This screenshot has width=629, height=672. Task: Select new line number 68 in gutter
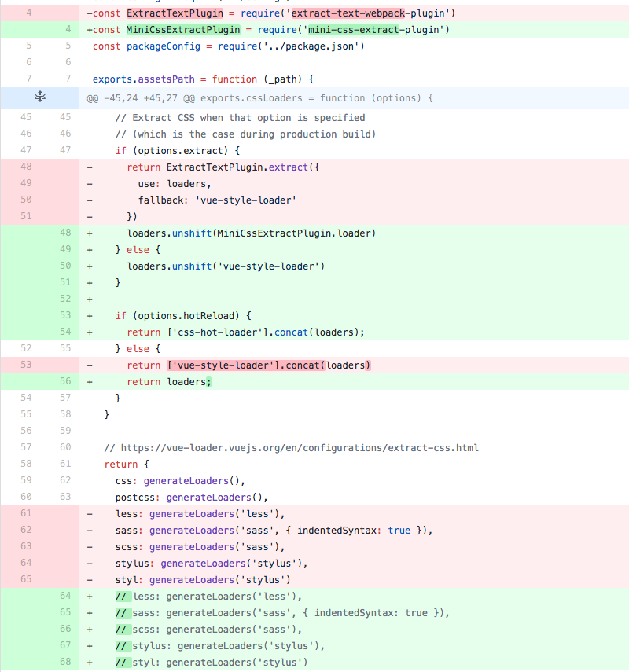coord(65,662)
